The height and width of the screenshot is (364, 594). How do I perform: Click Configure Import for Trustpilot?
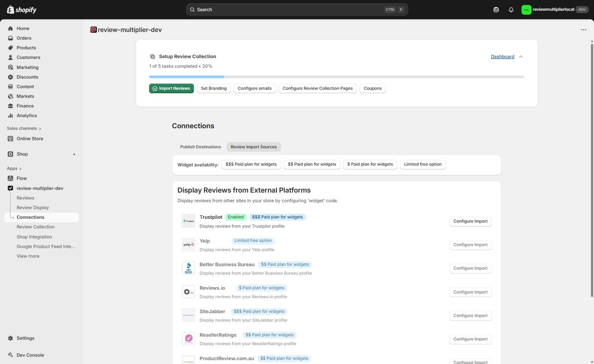pos(471,221)
